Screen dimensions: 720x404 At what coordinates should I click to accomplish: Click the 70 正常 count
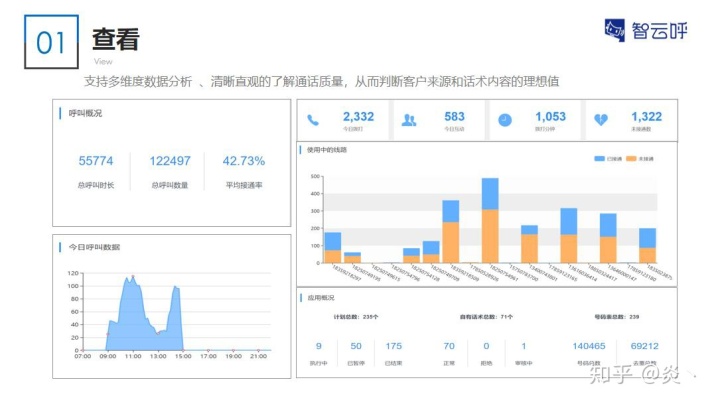click(x=449, y=346)
